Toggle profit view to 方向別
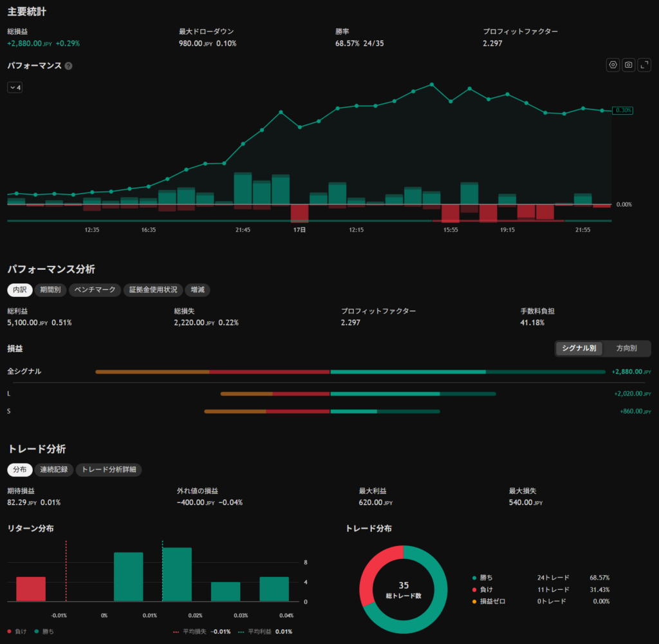The width and height of the screenshot is (659, 644). [x=626, y=348]
